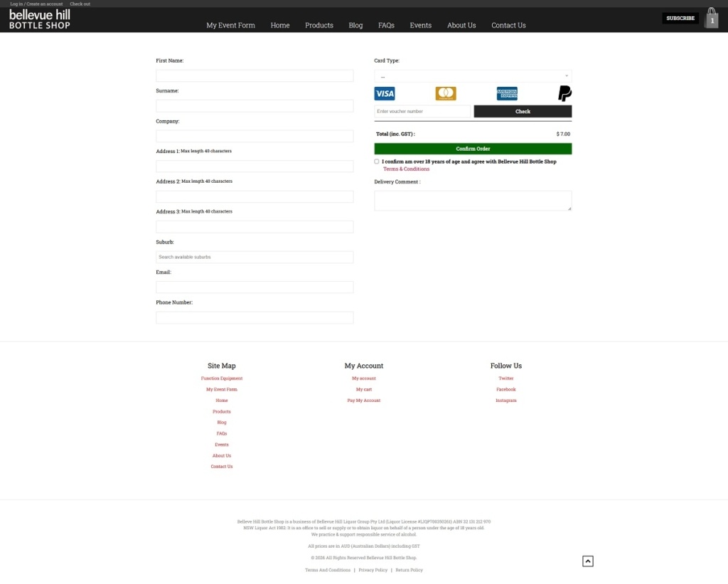Click the Visa card icon
Image resolution: width=728 pixels, height=584 pixels.
coord(385,94)
